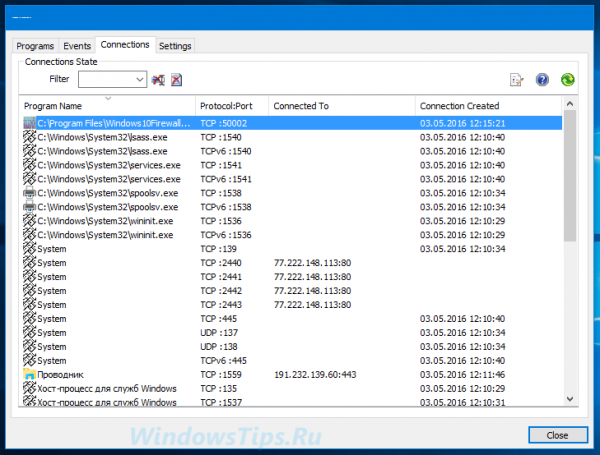
Task: Select System row with TCP :2440
Action: pyautogui.click(x=292, y=263)
